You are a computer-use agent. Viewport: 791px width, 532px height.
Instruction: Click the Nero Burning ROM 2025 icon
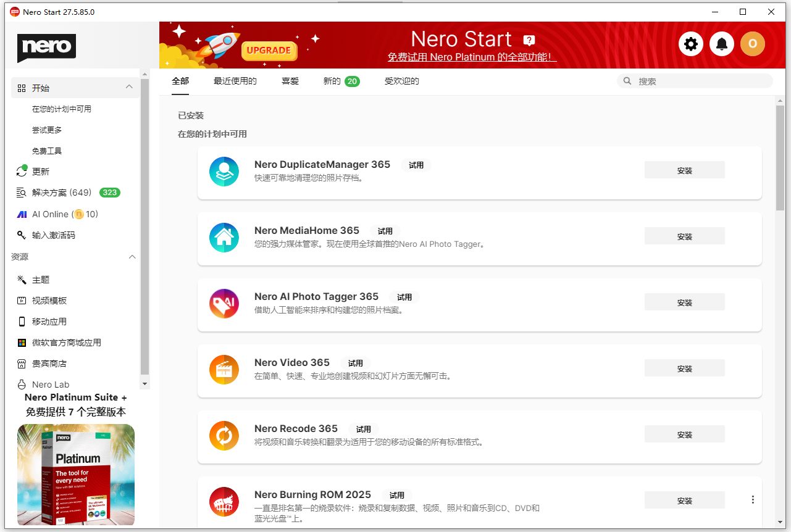(224, 501)
